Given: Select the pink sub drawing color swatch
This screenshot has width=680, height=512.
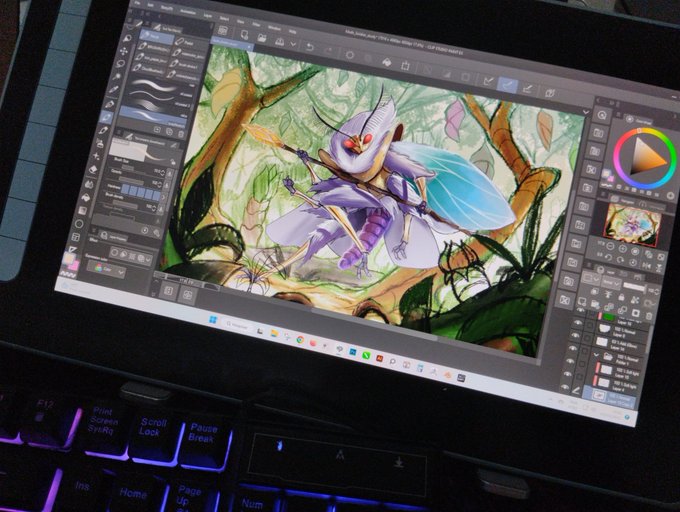Looking at the screenshot, I should pos(74,264).
